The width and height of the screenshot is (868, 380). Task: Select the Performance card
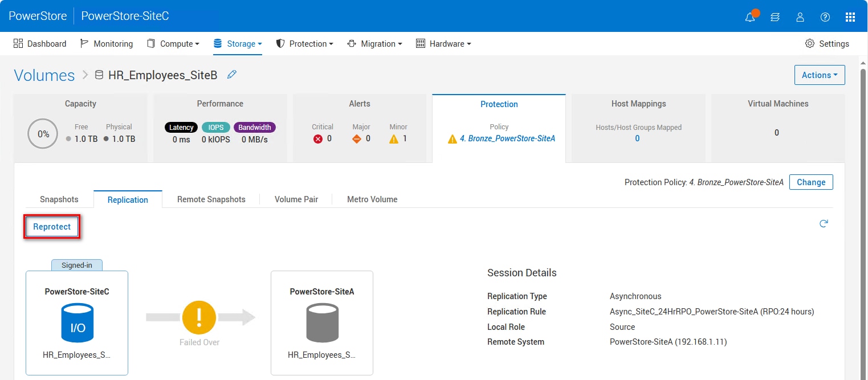(220, 128)
